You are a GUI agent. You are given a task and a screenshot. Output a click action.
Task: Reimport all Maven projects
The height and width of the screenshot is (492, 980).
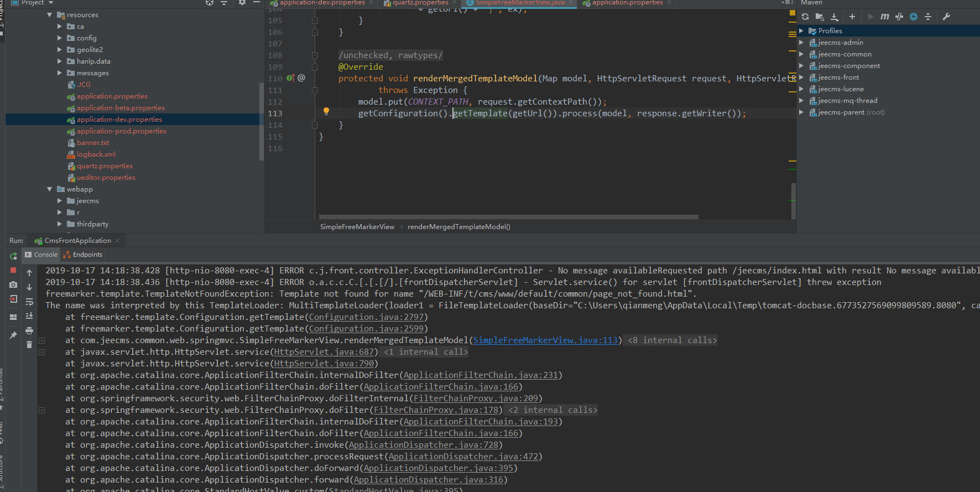pos(805,17)
